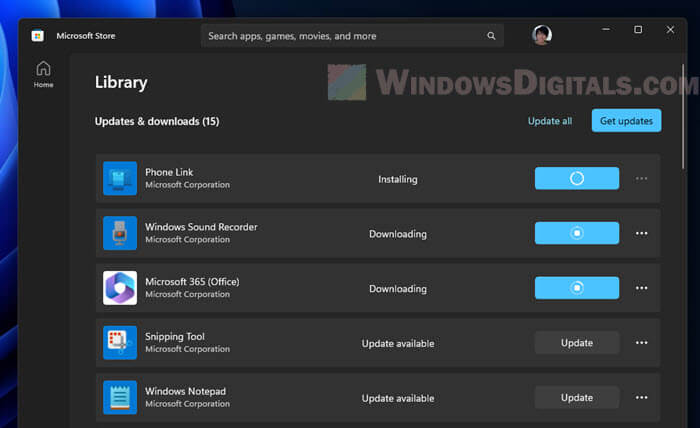Viewport: 700px width, 428px height.
Task: Click Downloading status of Windows Sound Recorder
Action: 398,234
